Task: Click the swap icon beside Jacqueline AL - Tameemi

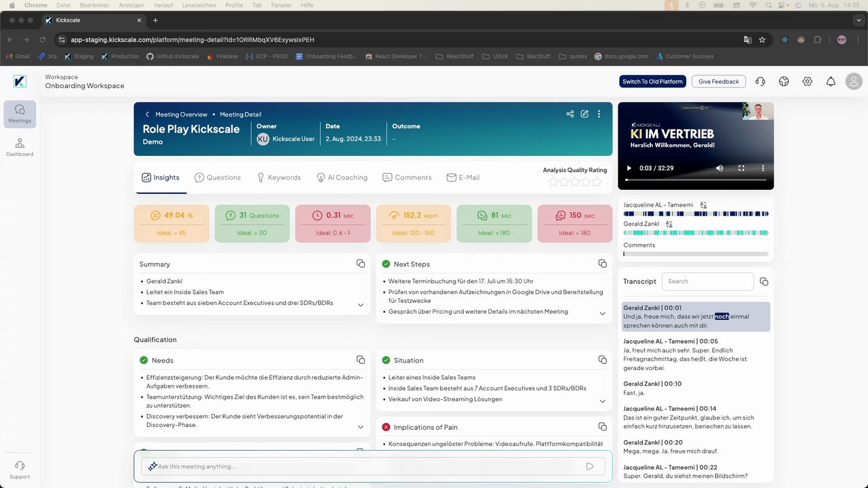Action: [703, 205]
